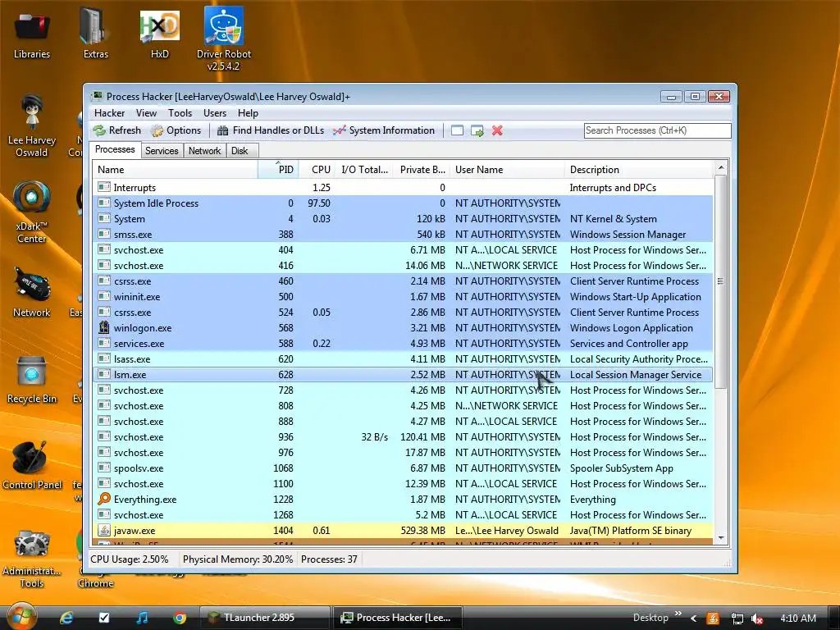
Task: Select svchost.exe with PID 936
Action: point(403,437)
